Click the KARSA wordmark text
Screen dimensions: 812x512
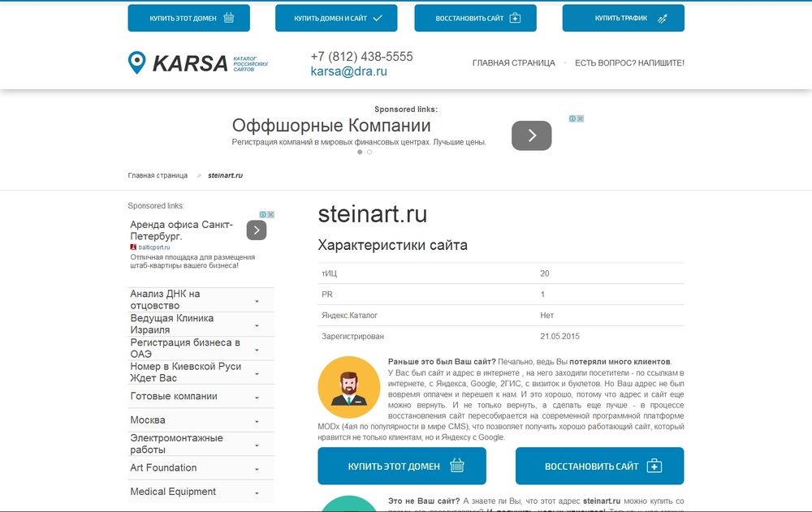click(x=190, y=63)
